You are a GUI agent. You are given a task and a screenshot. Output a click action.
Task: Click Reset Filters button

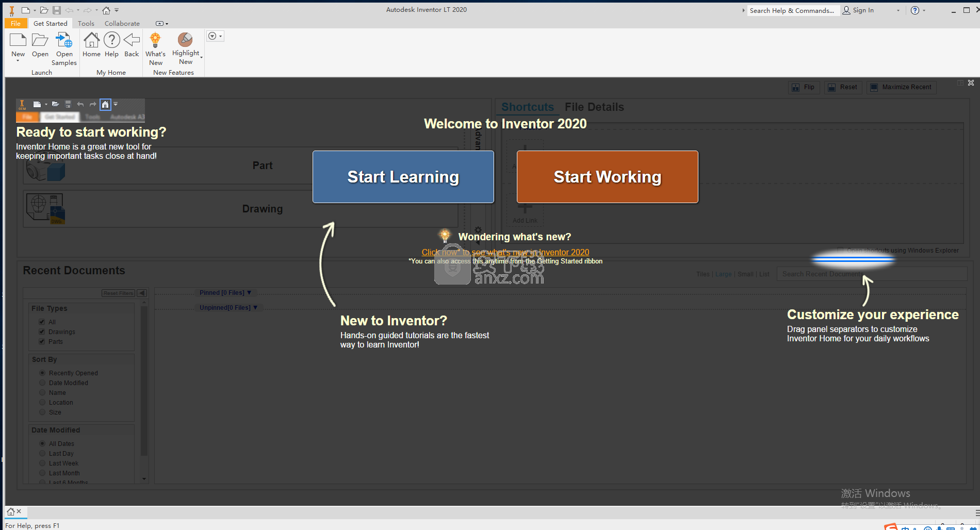coord(118,293)
